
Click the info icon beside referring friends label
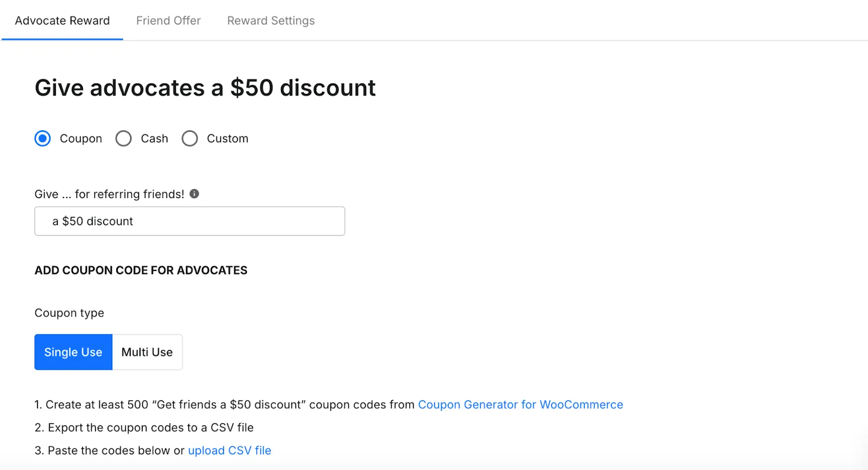pyautogui.click(x=194, y=194)
